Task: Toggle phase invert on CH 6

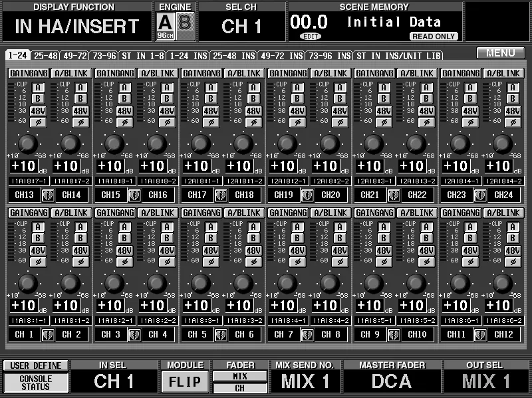Action: pyautogui.click(x=253, y=262)
